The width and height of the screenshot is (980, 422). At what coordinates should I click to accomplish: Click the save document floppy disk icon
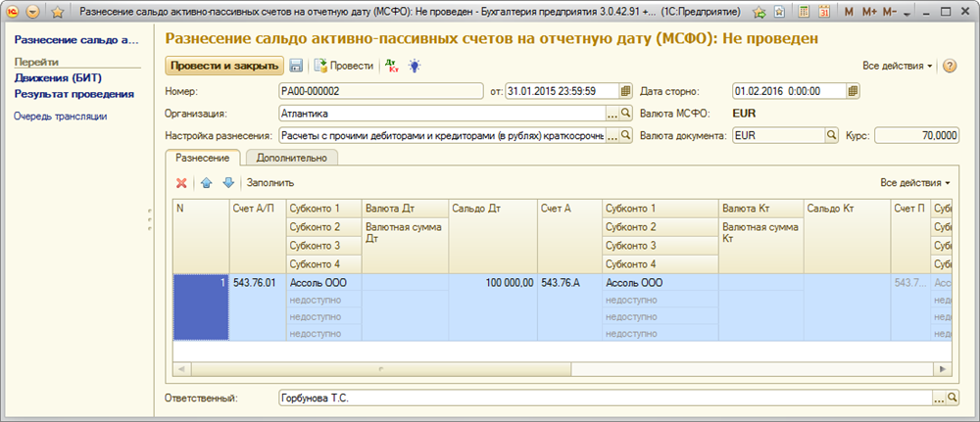[x=295, y=66]
